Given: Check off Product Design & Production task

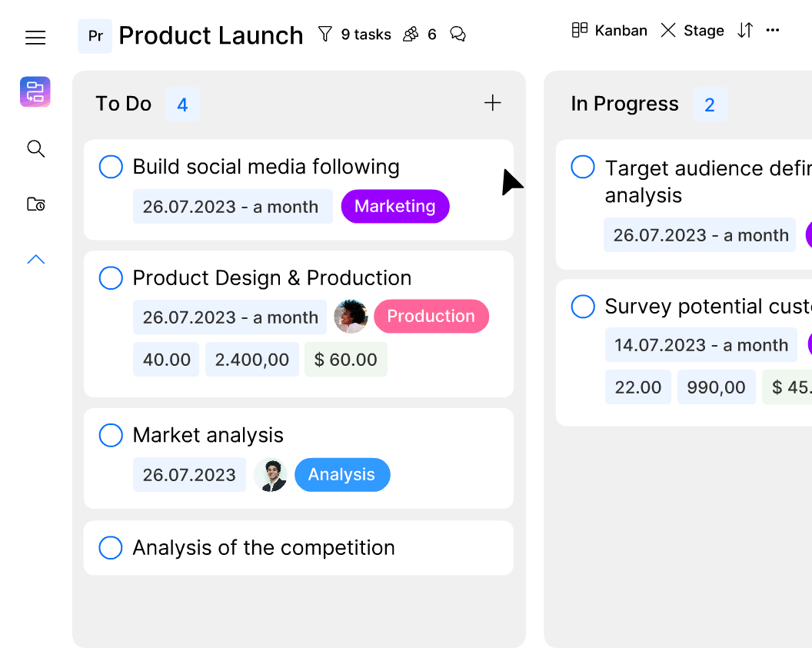Looking at the screenshot, I should pyautogui.click(x=111, y=278).
